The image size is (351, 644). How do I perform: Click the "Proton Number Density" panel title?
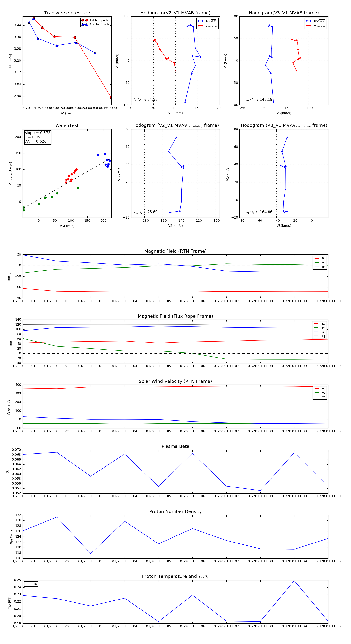point(175,511)
